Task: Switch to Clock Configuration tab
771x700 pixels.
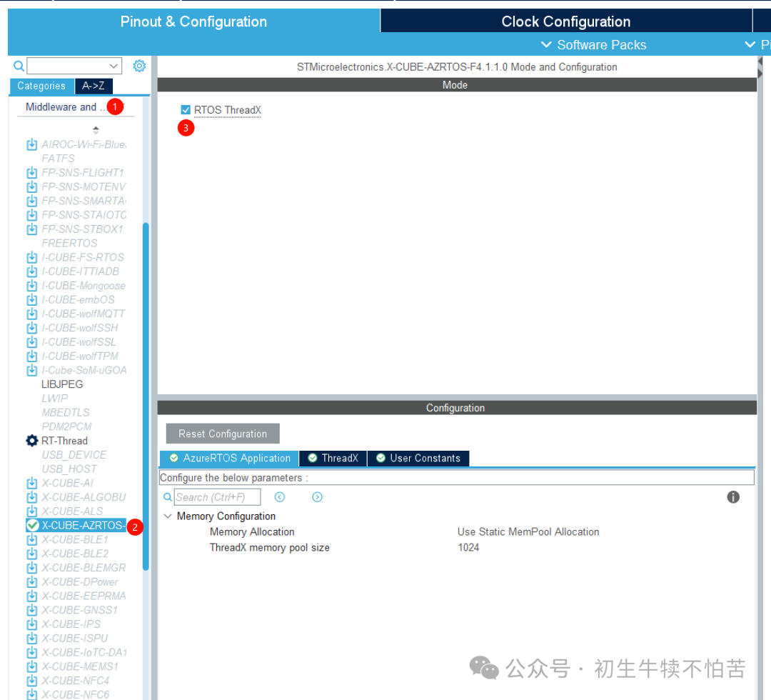Action: pyautogui.click(x=566, y=21)
